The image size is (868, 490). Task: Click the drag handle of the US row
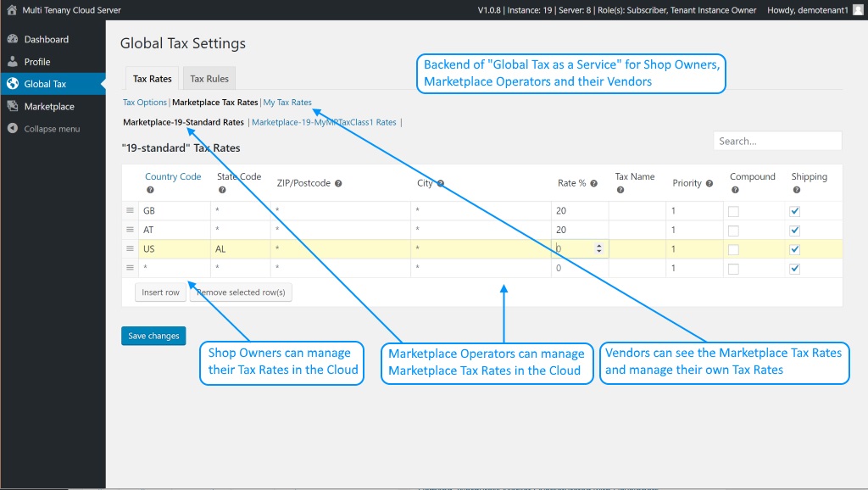tap(130, 248)
